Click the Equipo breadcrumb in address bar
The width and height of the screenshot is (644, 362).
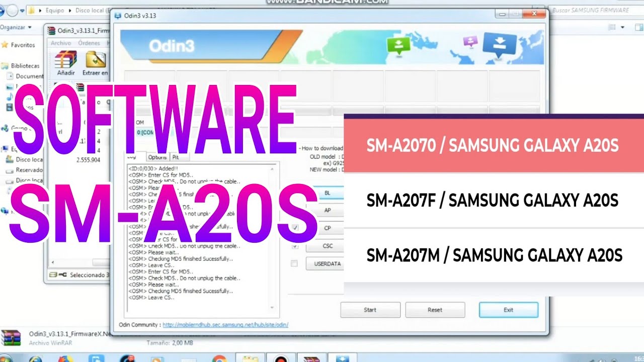click(x=55, y=10)
